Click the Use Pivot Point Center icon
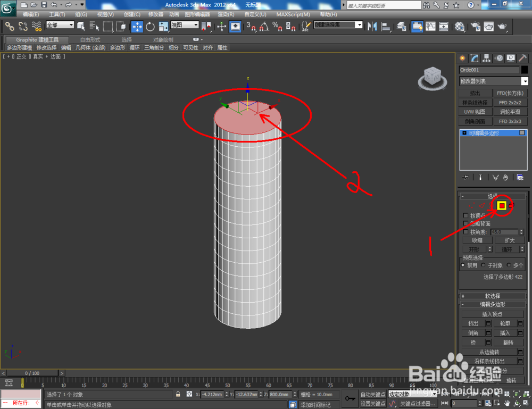The width and height of the screenshot is (532, 409). click(206, 26)
